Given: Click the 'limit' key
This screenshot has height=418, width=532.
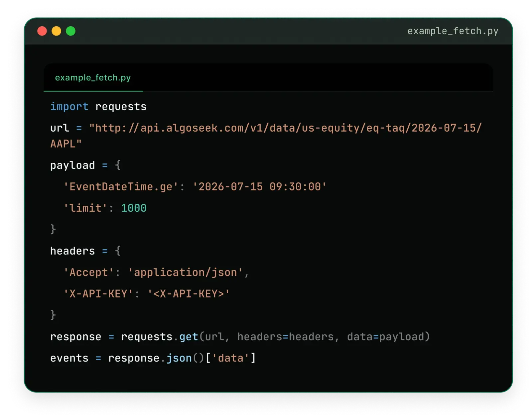Looking at the screenshot, I should [85, 208].
